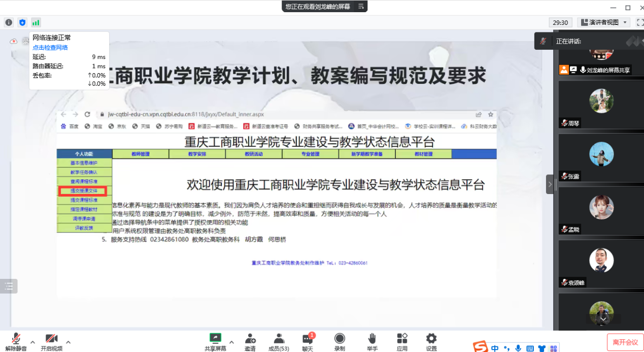This screenshot has height=352, width=644.
Task: Open Members (成员) list of 53
Action: [279, 342]
